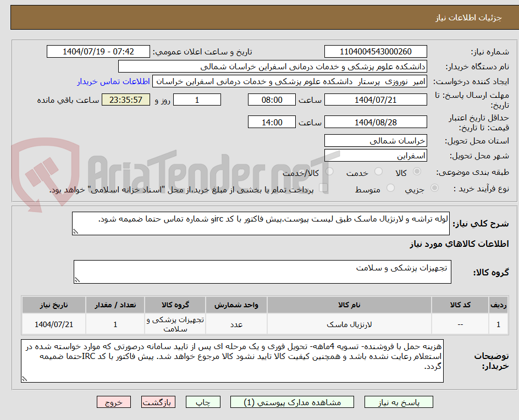
Task: Click the resize grip of شرح کلی نیاز textarea
Action: 75,230
